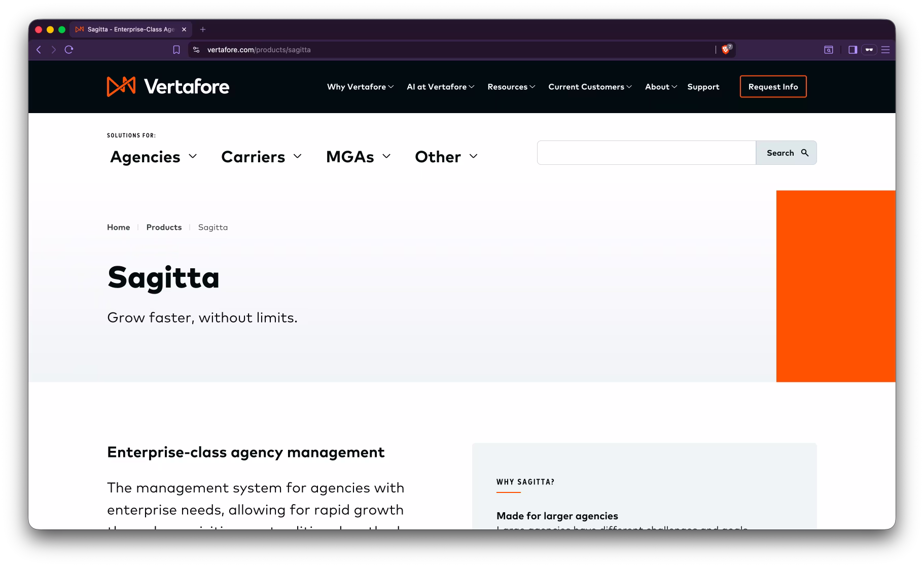Go to Products breadcrumb
This screenshot has height=567, width=924.
tap(164, 227)
